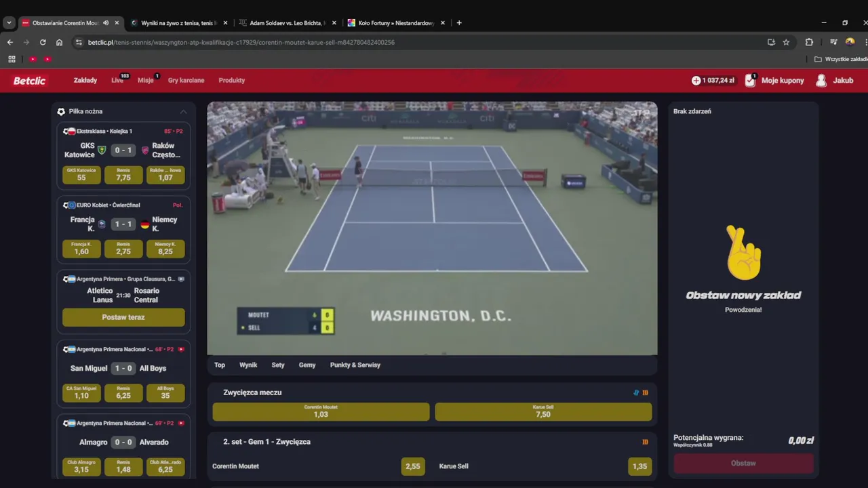The height and width of the screenshot is (488, 868).
Task: Open the Wszystkie zakładki folder
Action: coord(841,59)
